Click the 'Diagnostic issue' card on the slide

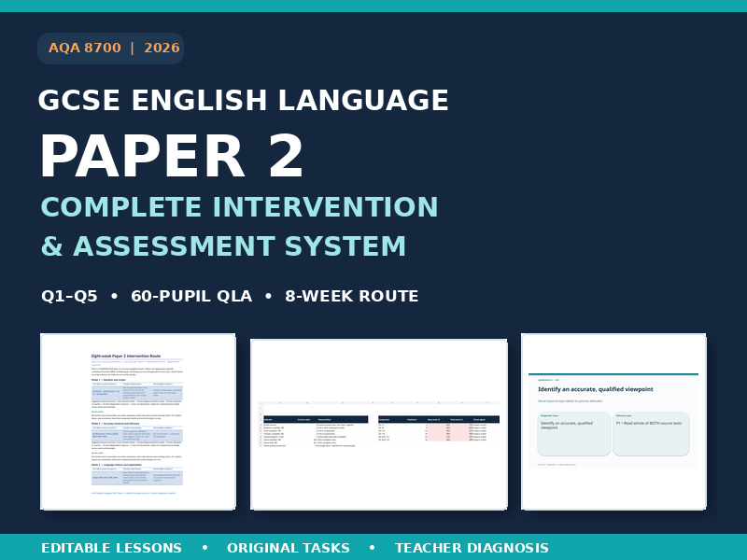(x=574, y=433)
